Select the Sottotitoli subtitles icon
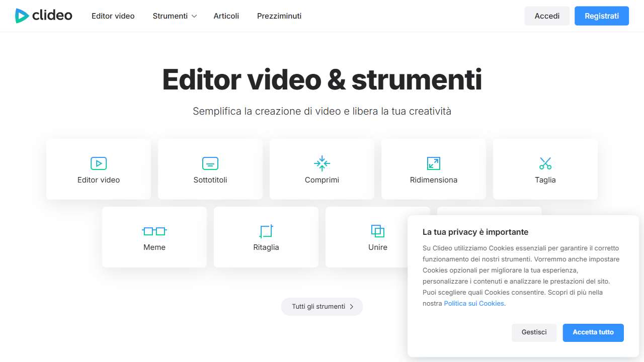The width and height of the screenshot is (644, 362). (x=210, y=163)
